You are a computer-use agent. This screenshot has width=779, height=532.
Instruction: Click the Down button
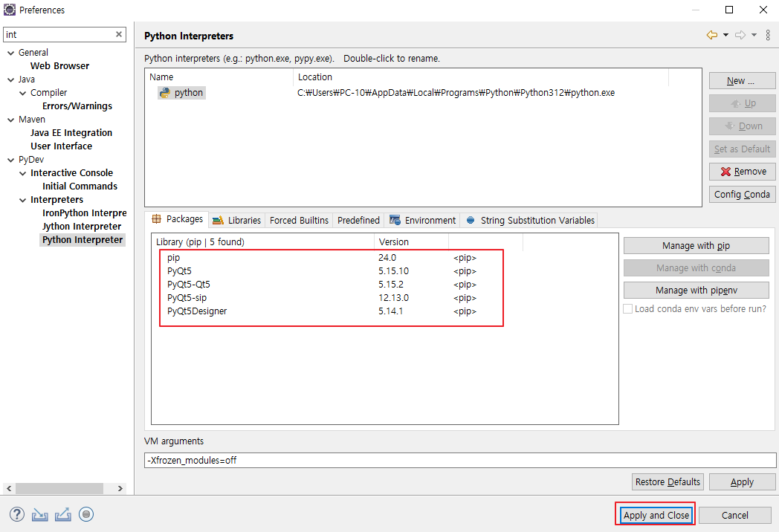point(743,126)
